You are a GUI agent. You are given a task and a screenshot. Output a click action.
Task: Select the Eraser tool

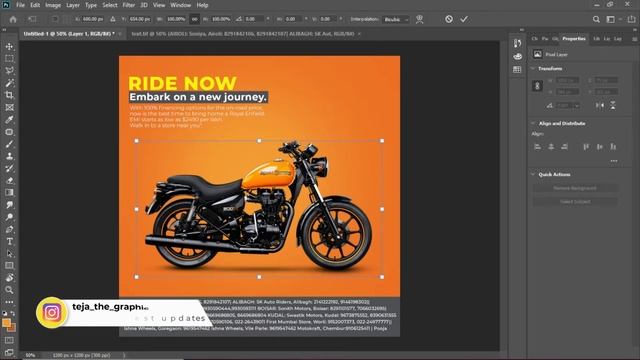[9, 180]
